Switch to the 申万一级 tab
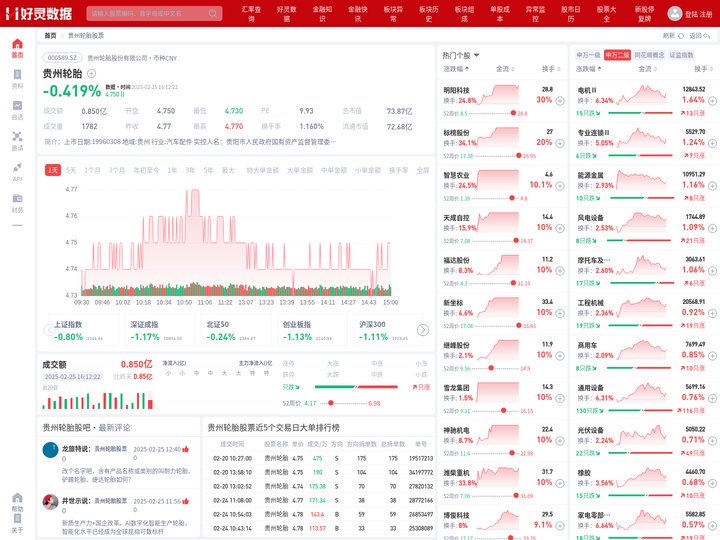The image size is (720, 540). click(588, 55)
